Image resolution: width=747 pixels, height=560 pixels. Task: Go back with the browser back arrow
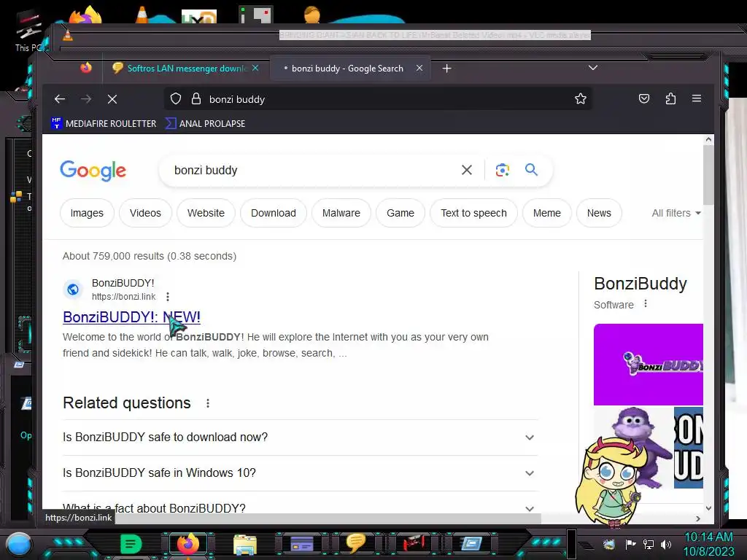tap(60, 99)
